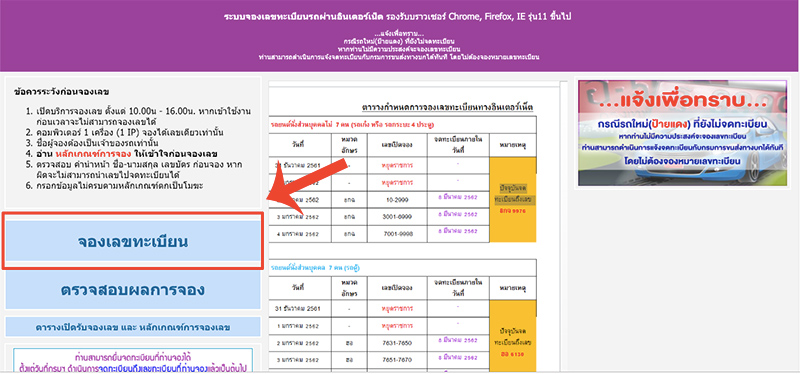Click the schedule table frame's vertical scrollbar
Screen dimensions: 800x374
563,225
